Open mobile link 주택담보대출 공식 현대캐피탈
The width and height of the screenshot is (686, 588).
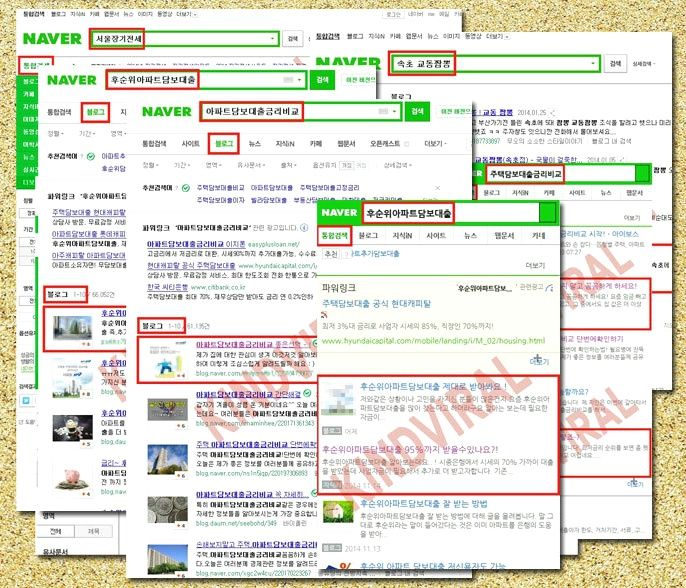[x=376, y=304]
